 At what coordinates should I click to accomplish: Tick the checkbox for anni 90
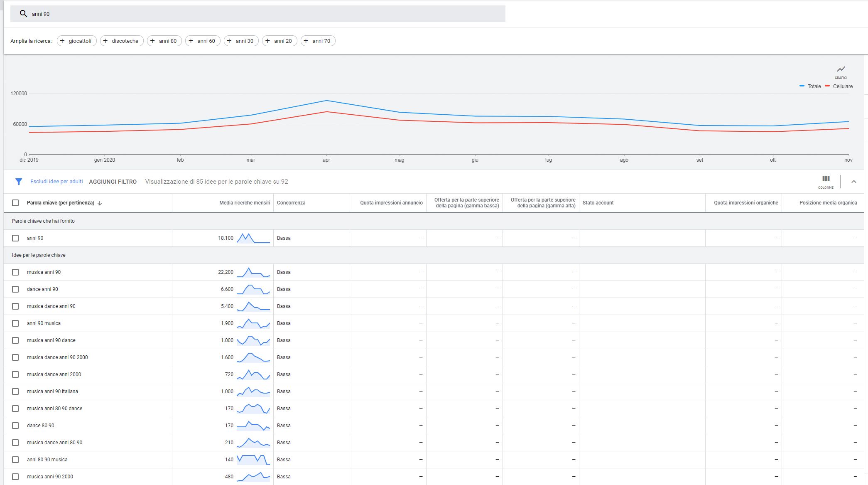pos(15,238)
